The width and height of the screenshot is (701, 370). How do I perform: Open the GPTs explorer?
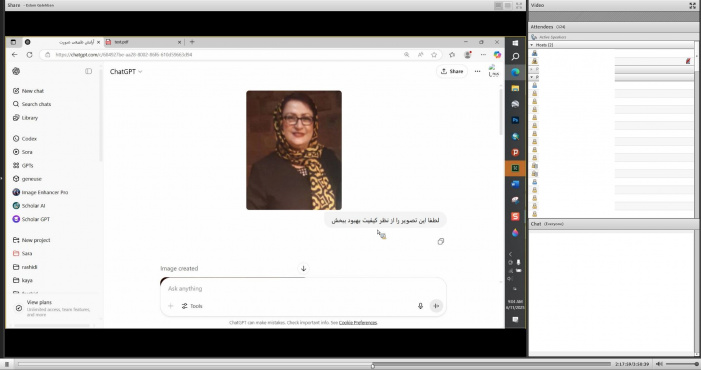click(23, 166)
